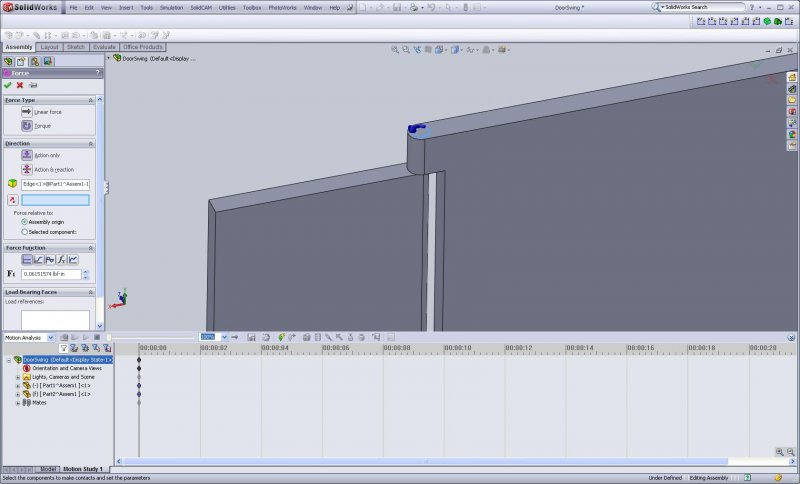Screen dimensions: 800x484
Task: Open the Simulation menu
Action: (x=171, y=8)
